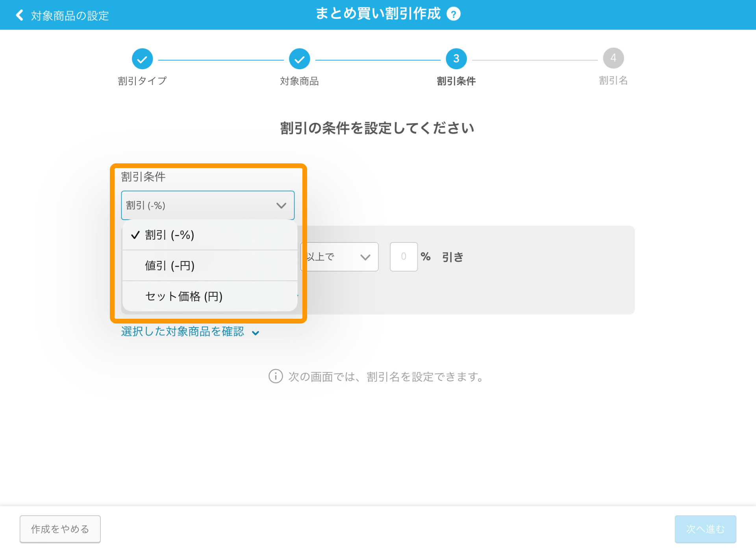Image resolution: width=756 pixels, height=551 pixels.
Task: Click the dropdown chevron arrow
Action: (281, 205)
